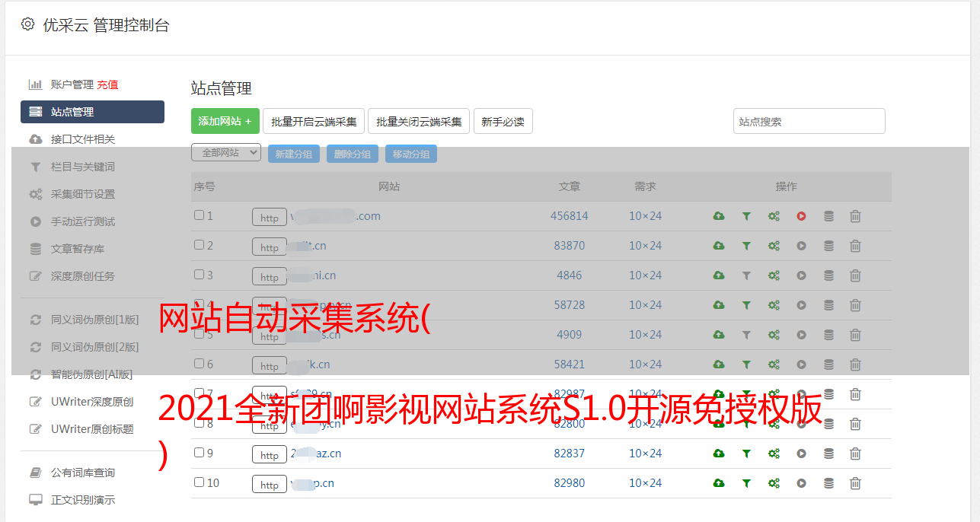Click the play icon in row 10

[x=801, y=483]
